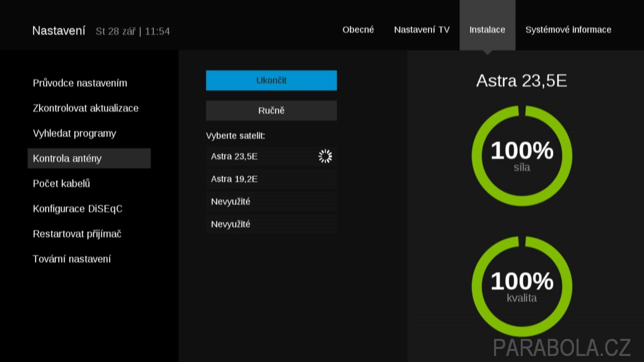Click the date and time display
Image resolution: width=644 pixels, height=362 pixels.
point(133,31)
